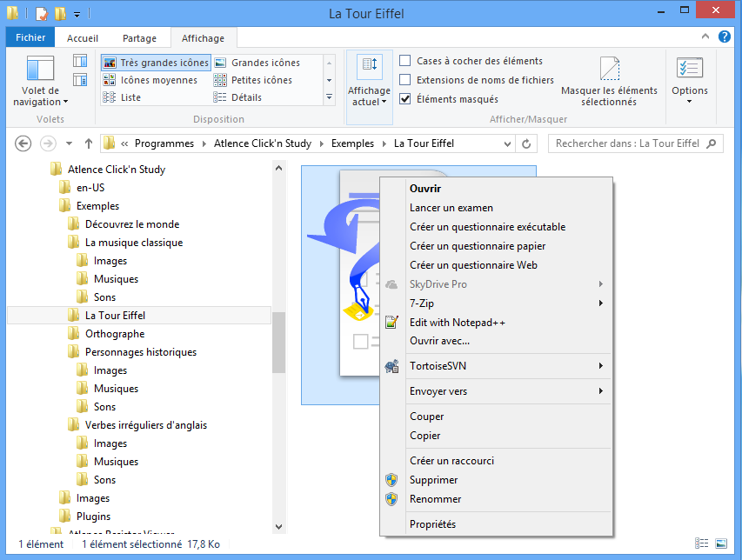Open the Options button

pos(690,80)
